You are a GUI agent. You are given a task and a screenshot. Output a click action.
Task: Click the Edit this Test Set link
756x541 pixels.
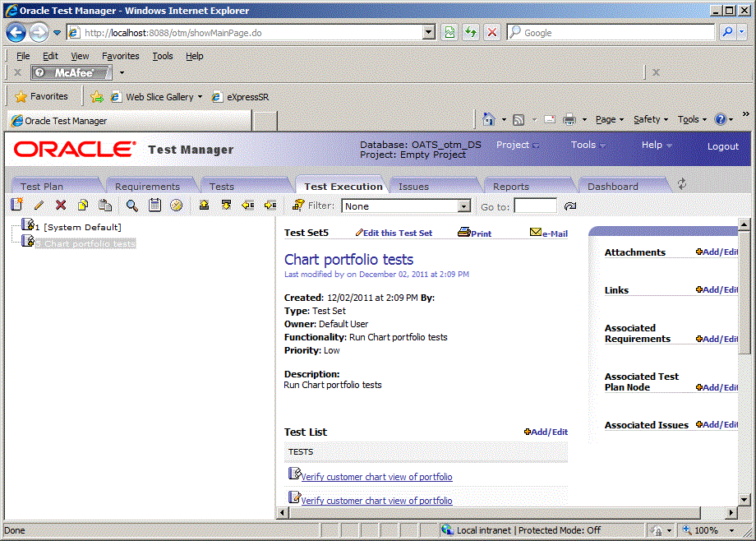tap(394, 234)
